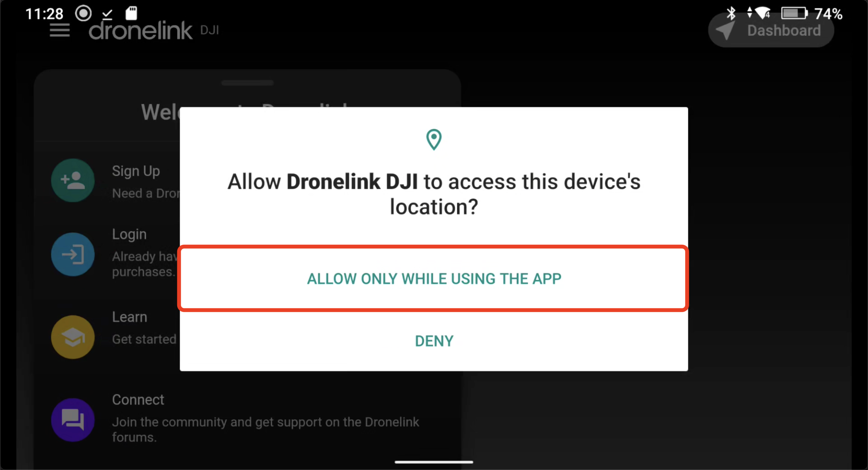This screenshot has height=470, width=868.
Task: Tap the welcome sheet drag handle
Action: [x=247, y=83]
